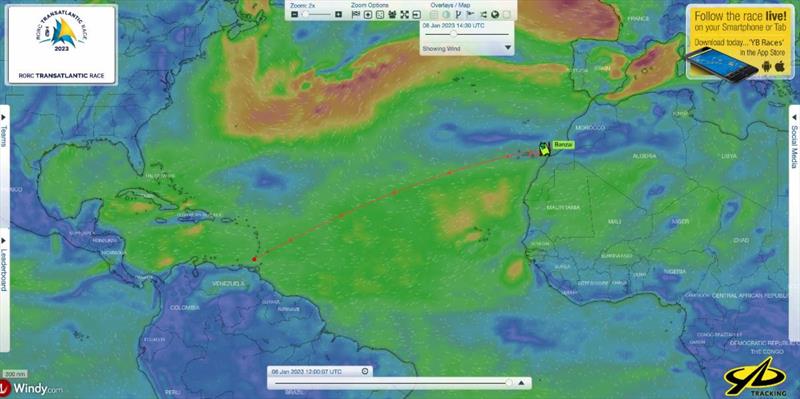Toggle the day/night shading overlay icon

446,15
